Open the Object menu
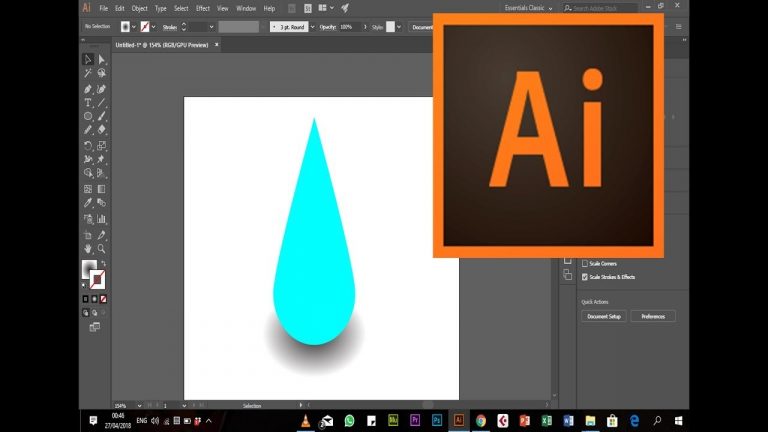Viewport: 768px width, 432px height. 140,8
